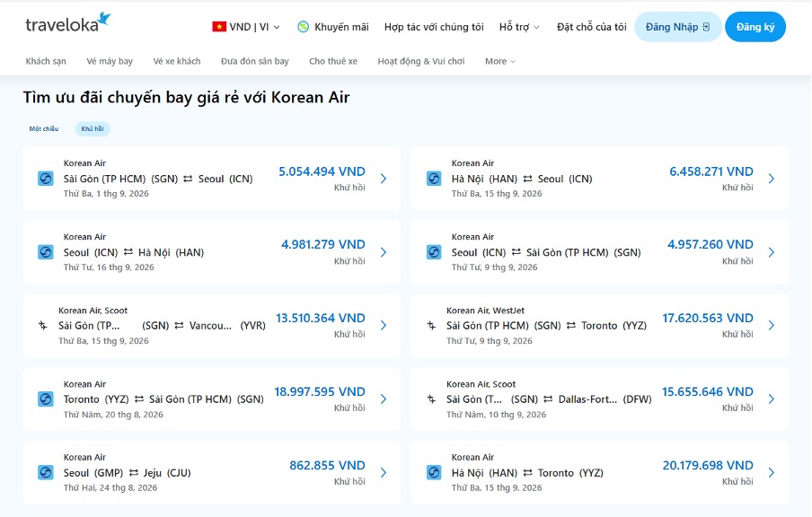
Task: Click Korean Air logo on Hà Nội–Seoul card
Action: 434,179
